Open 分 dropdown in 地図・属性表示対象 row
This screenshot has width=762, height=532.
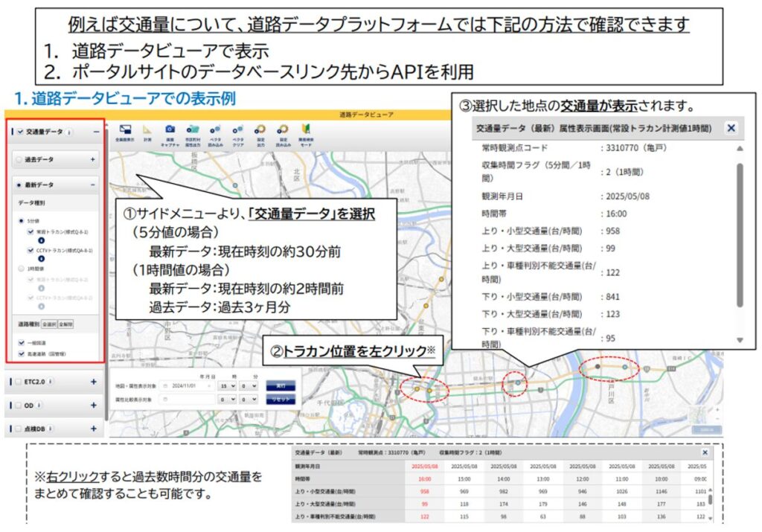click(249, 386)
